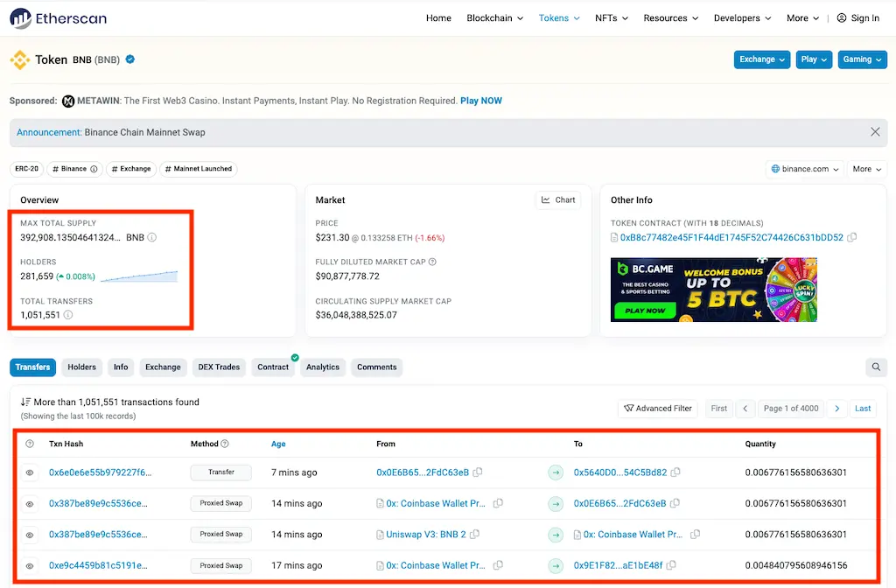Viewport: 896px width, 588px height.
Task: Click the Mainnet Launched tag
Action: coord(199,169)
